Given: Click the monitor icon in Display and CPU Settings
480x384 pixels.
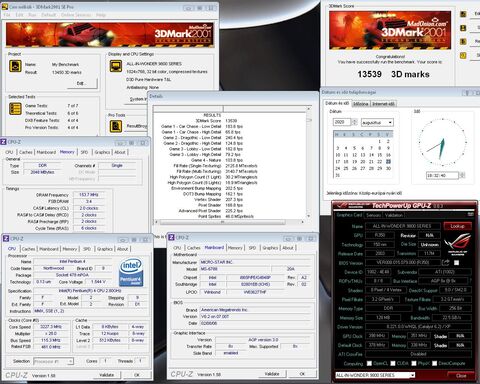Looking at the screenshot, I should click(116, 66).
